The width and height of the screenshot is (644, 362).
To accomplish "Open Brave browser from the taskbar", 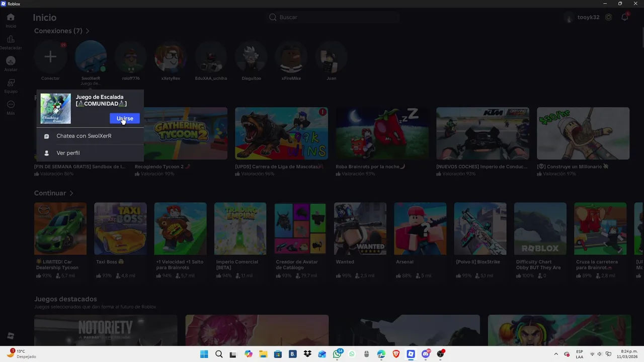I will click(396, 354).
